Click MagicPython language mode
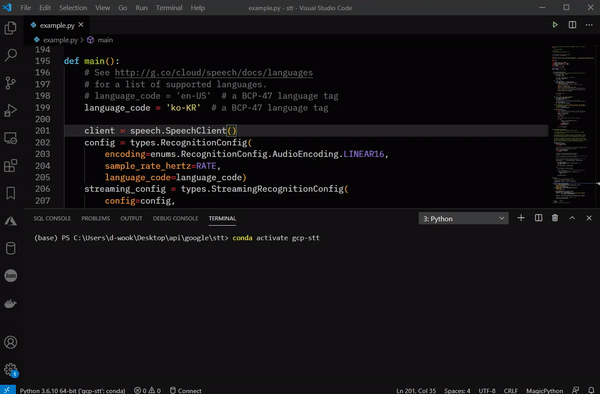This screenshot has width=600, height=394. pyautogui.click(x=545, y=390)
